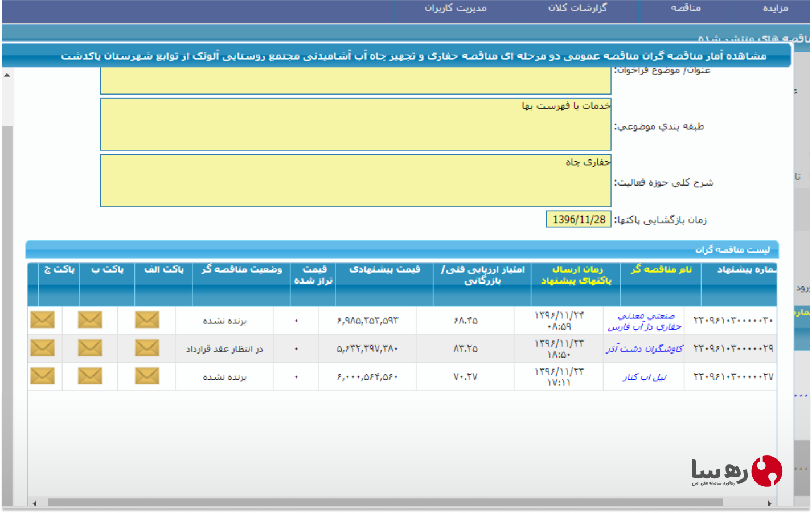Screen dimensions: 812x513
Task: Open packet B envelope for نیل آب کنار row
Action: coord(90,376)
